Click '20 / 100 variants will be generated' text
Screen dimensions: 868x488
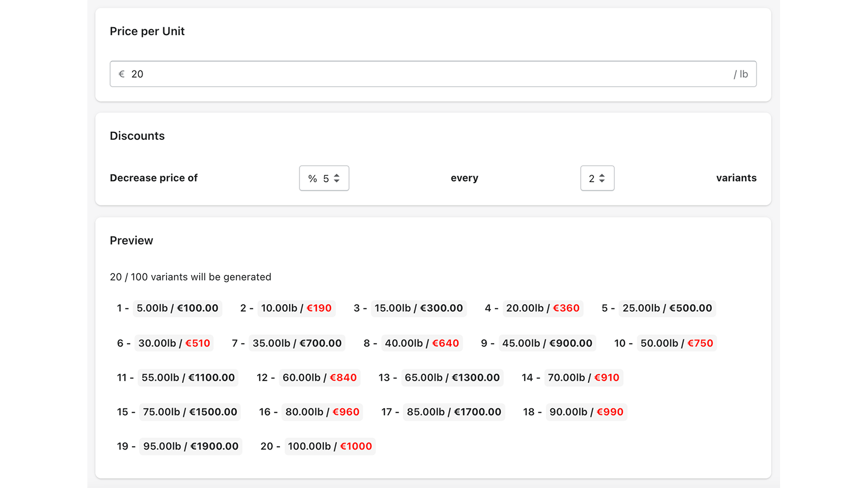click(x=190, y=277)
